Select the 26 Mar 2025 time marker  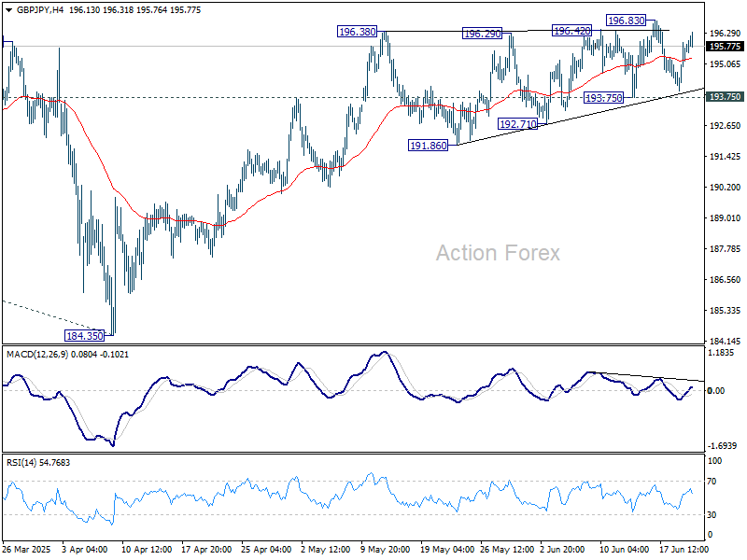(x=27, y=550)
